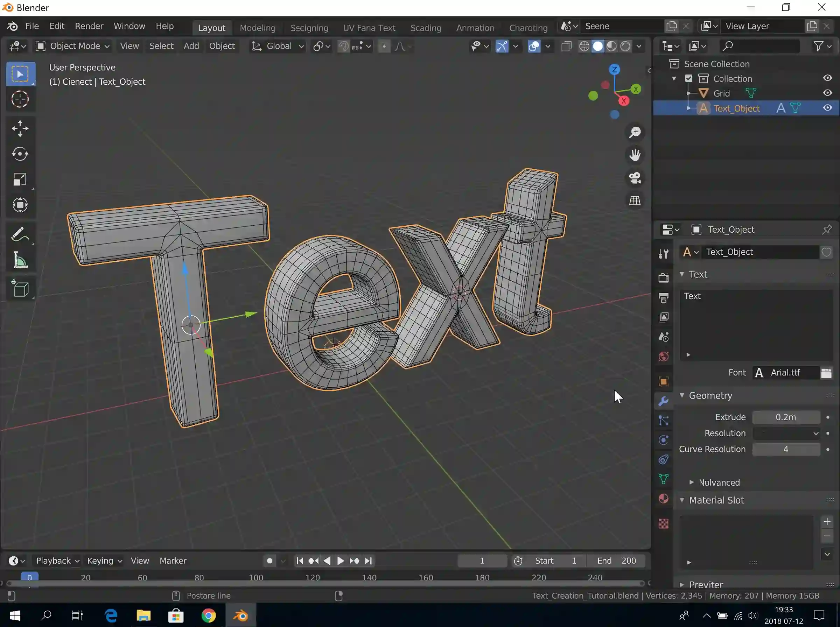Open font file browser next to Arial.ttf
The height and width of the screenshot is (627, 840).
(x=826, y=373)
